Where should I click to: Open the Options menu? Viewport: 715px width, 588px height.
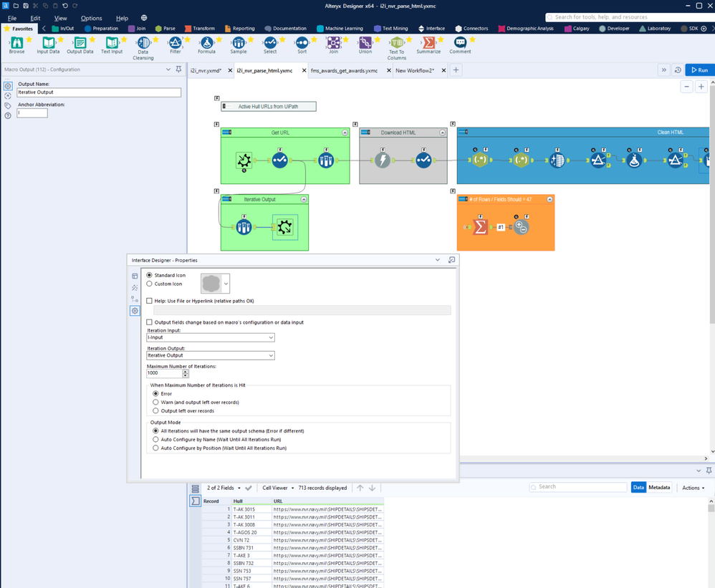tap(91, 18)
